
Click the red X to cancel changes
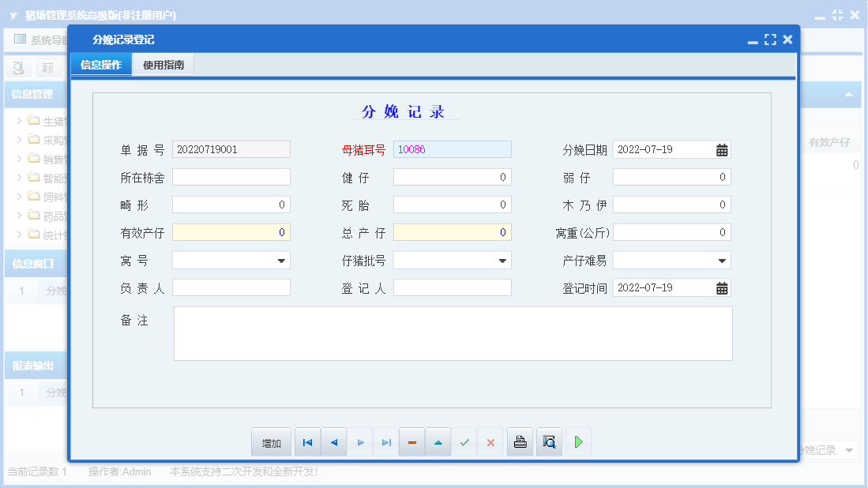point(490,441)
